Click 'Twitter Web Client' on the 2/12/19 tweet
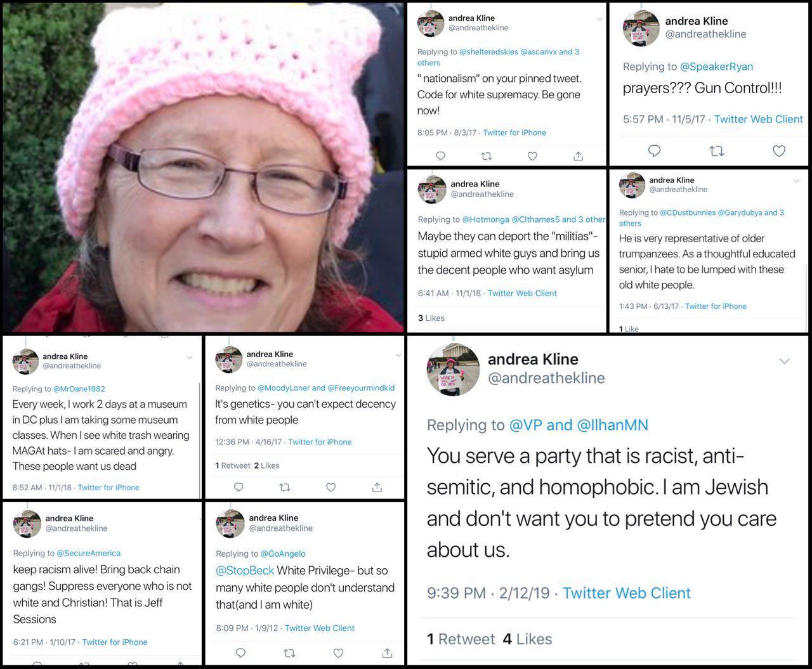This screenshot has height=669, width=812. pyautogui.click(x=627, y=593)
